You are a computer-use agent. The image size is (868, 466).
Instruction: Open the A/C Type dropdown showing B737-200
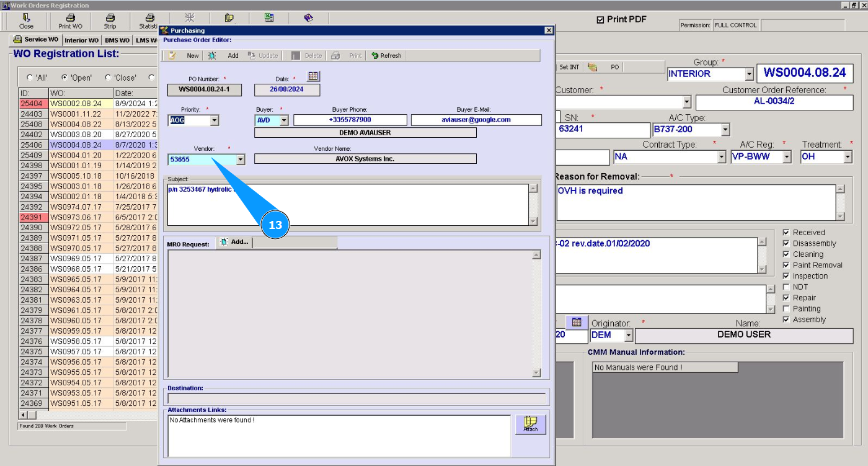(725, 130)
